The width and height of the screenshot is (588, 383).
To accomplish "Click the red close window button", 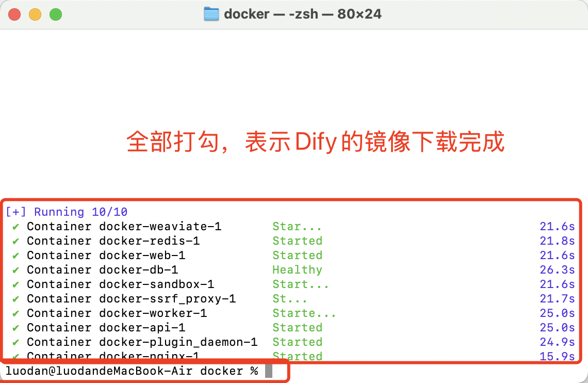I will 14,14.
